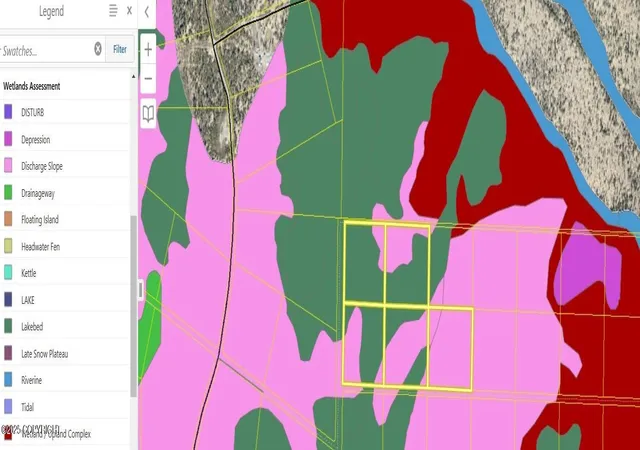Click the Kettle legend label
This screenshot has height=450, width=640.
[x=29, y=273]
